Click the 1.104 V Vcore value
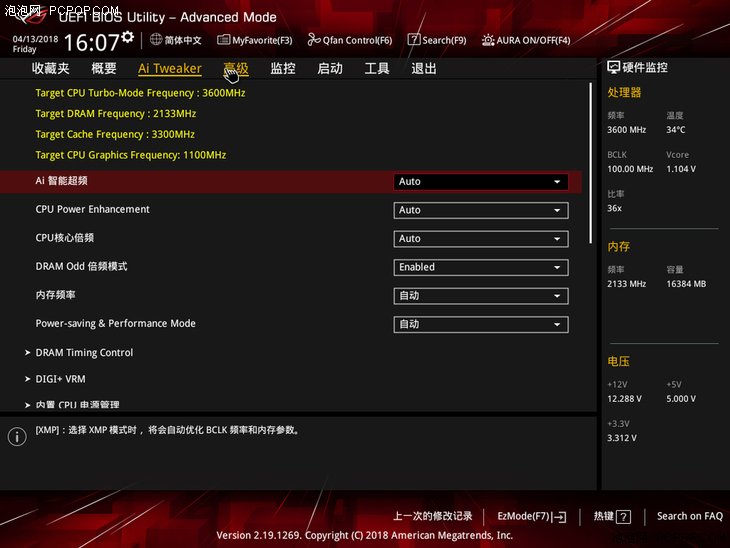Screen dimensions: 730x548 click(x=681, y=169)
